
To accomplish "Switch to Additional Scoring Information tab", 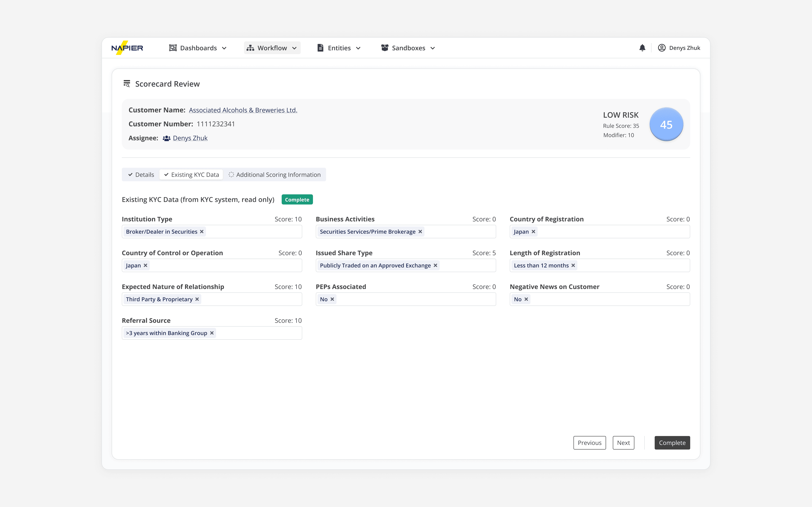I will click(x=274, y=175).
